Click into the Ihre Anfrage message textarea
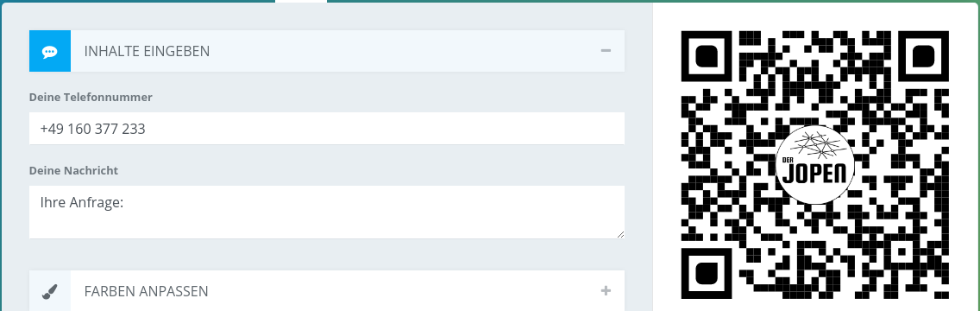The height and width of the screenshot is (311, 980). 327,213
